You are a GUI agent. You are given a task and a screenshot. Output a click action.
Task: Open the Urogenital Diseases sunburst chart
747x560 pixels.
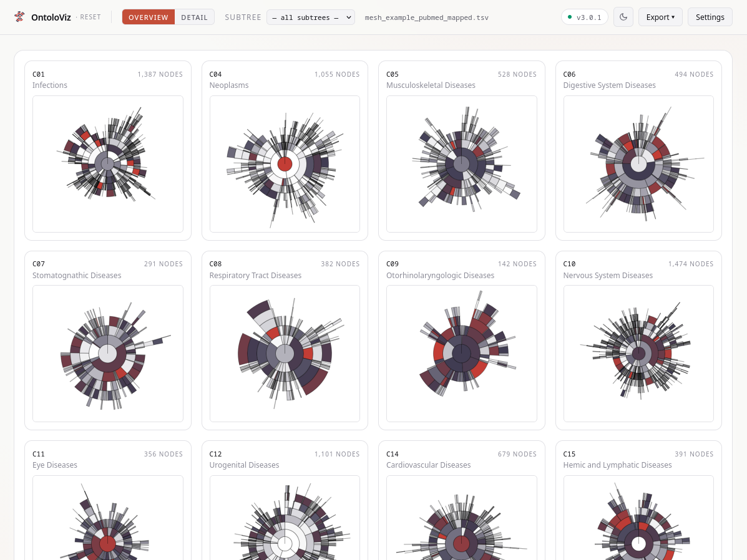pyautogui.click(x=285, y=518)
